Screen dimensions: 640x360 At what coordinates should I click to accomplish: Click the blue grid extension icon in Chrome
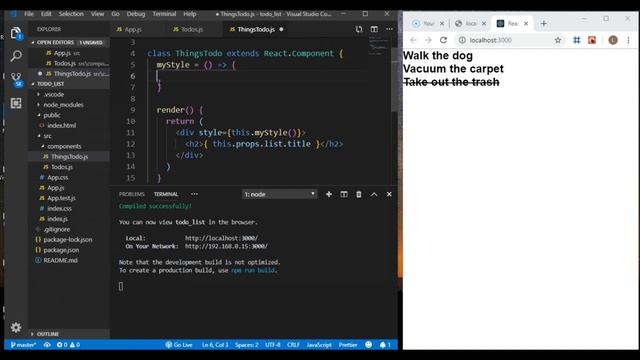click(577, 40)
